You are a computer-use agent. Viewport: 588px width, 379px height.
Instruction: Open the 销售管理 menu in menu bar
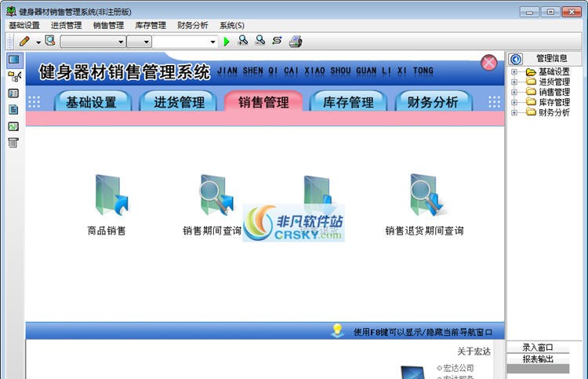coord(108,25)
